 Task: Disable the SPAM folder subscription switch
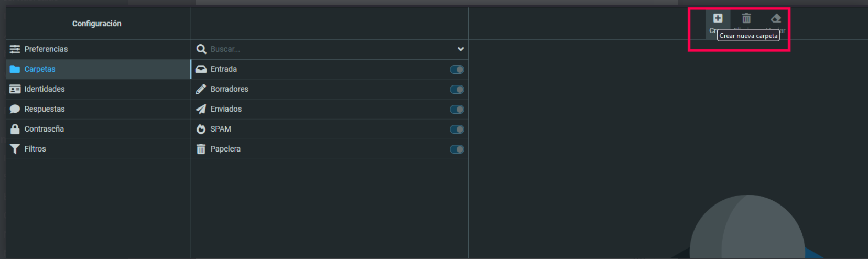click(457, 129)
